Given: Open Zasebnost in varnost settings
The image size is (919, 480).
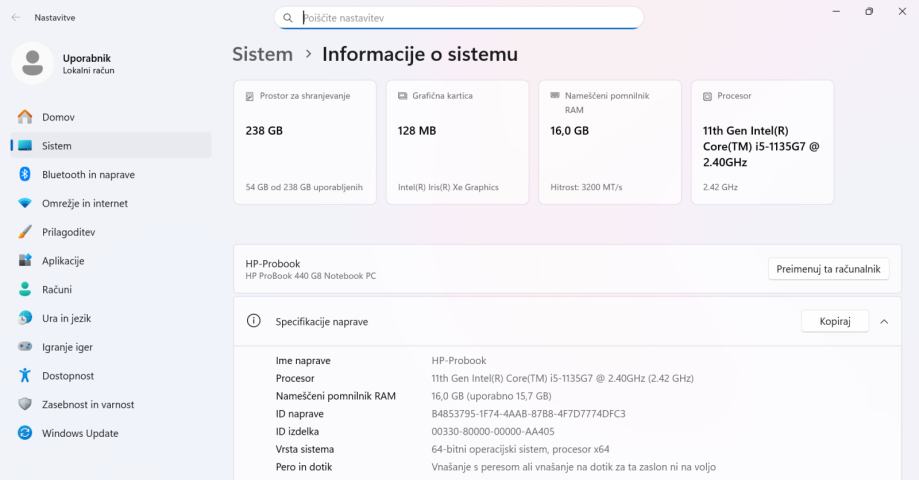Looking at the screenshot, I should 111,404.
